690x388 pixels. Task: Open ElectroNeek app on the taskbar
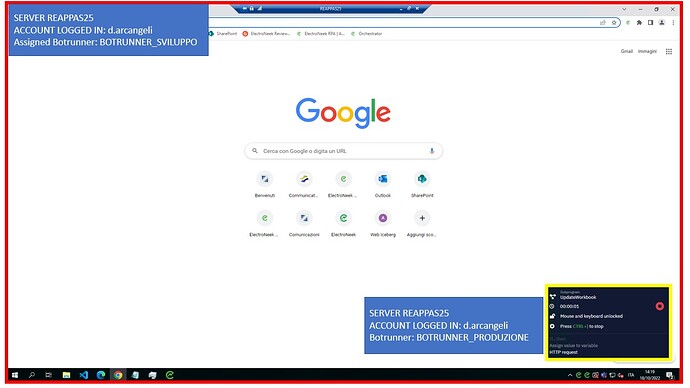170,375
